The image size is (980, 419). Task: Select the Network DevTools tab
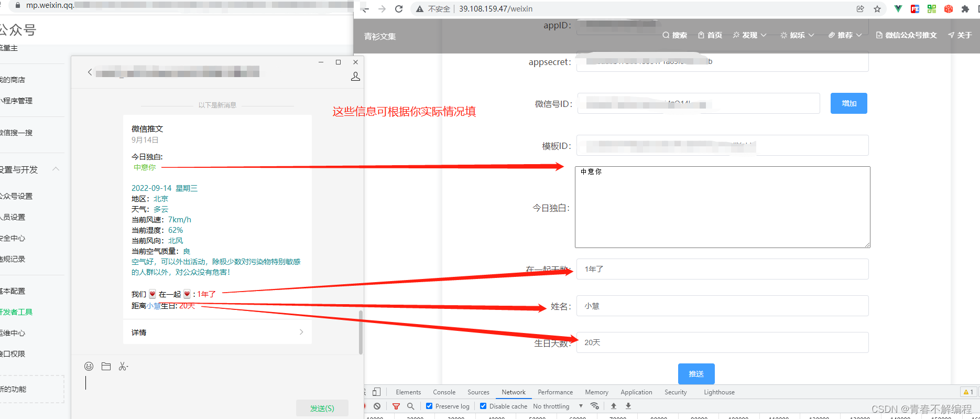click(x=513, y=392)
